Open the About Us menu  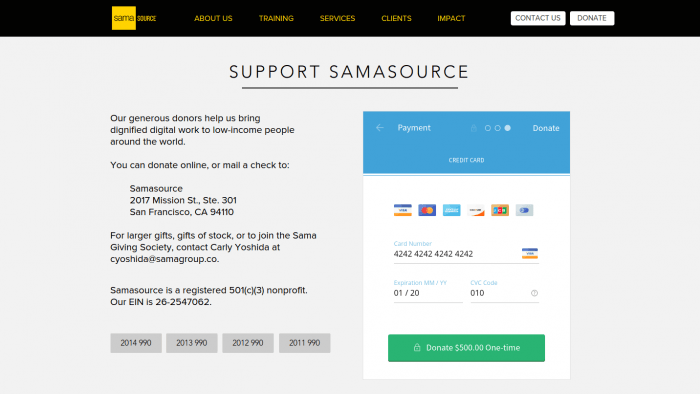point(213,18)
